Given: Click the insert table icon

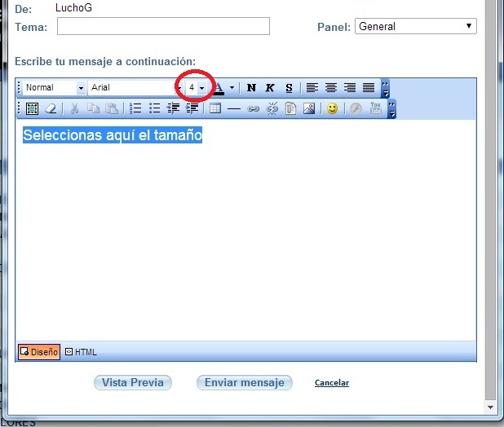Looking at the screenshot, I should (215, 108).
